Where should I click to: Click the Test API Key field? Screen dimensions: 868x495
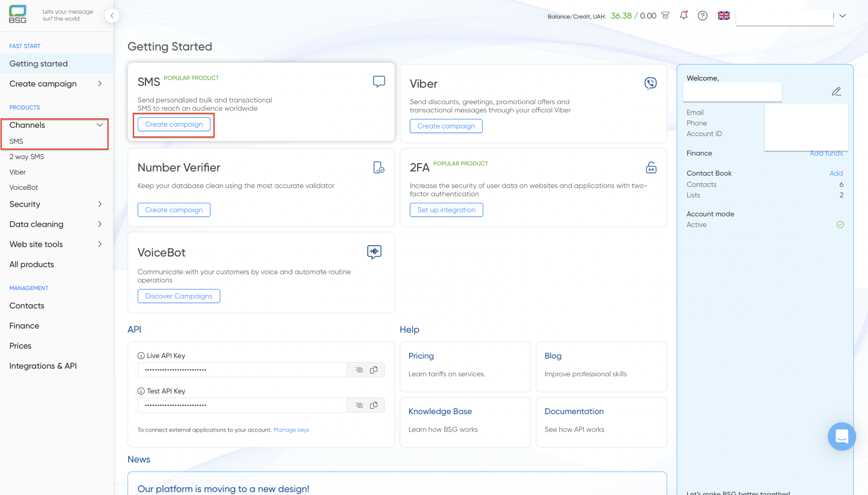pyautogui.click(x=242, y=405)
